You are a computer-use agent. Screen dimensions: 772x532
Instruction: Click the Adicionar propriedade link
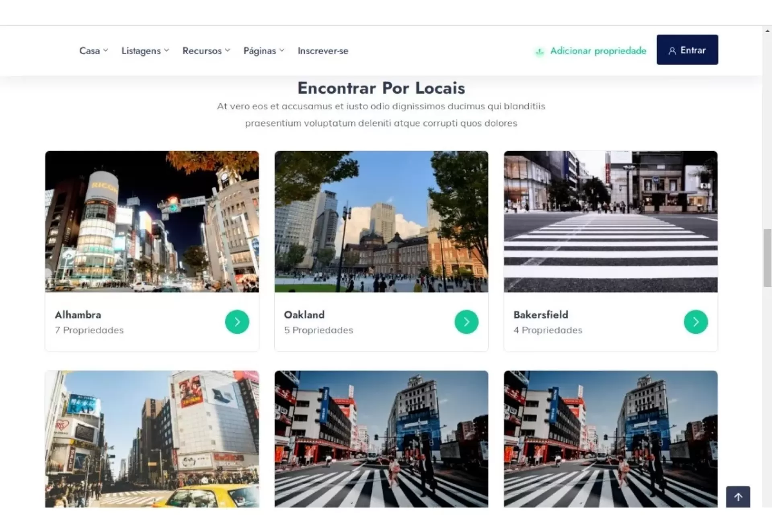point(598,51)
